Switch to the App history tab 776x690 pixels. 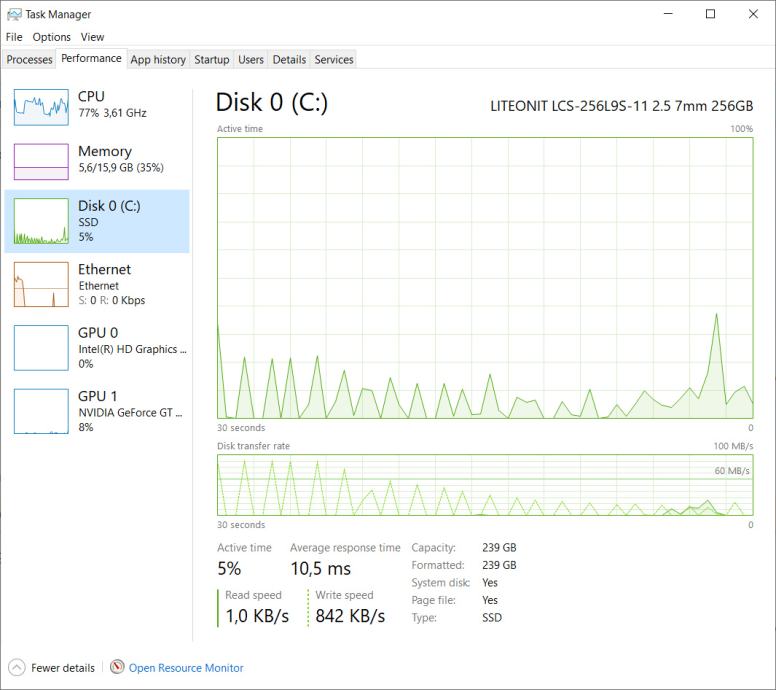(x=158, y=59)
